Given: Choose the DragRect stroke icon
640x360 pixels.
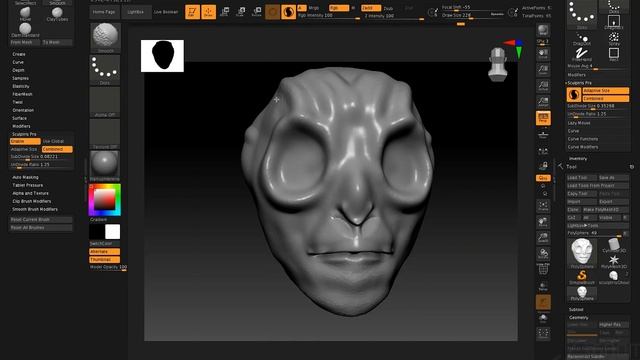Looking at the screenshot, I should [x=614, y=22].
